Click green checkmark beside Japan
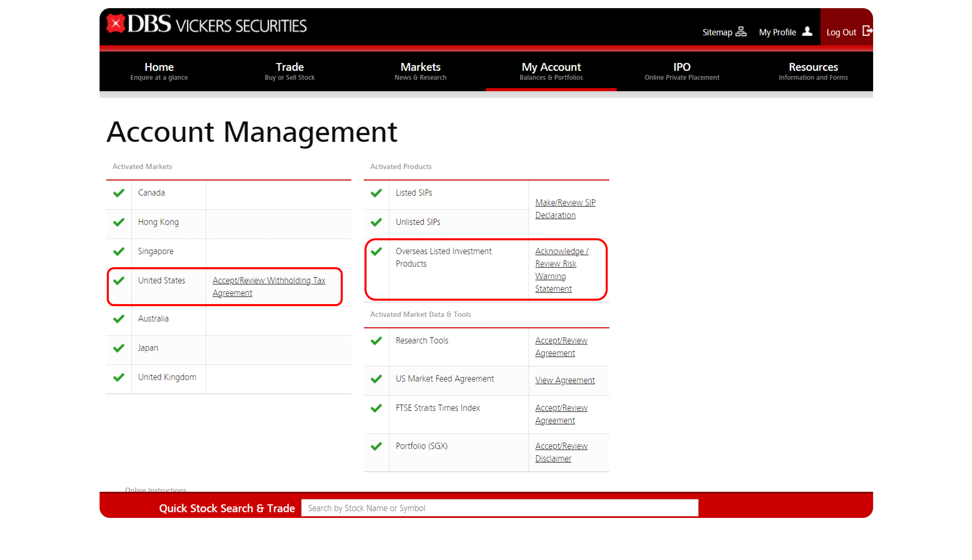This screenshot has height=560, width=972. coord(119,348)
